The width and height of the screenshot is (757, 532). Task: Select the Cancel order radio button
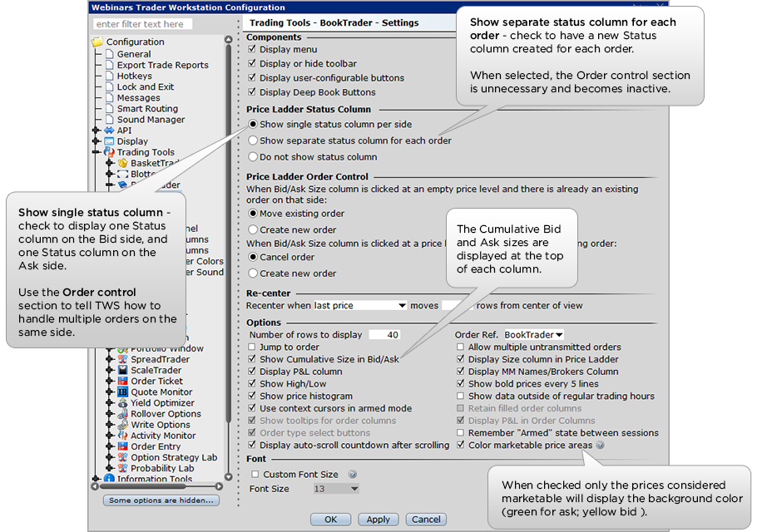coord(253,257)
